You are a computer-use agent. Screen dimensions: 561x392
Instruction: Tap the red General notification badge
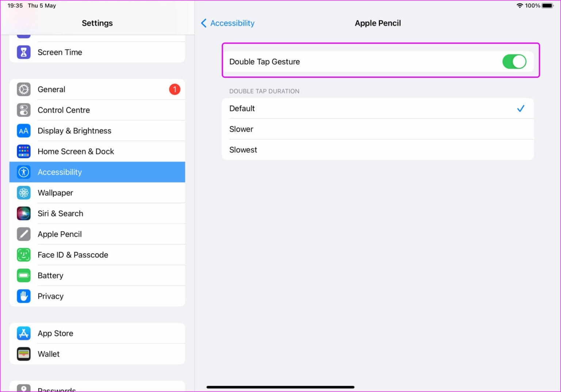[175, 89]
